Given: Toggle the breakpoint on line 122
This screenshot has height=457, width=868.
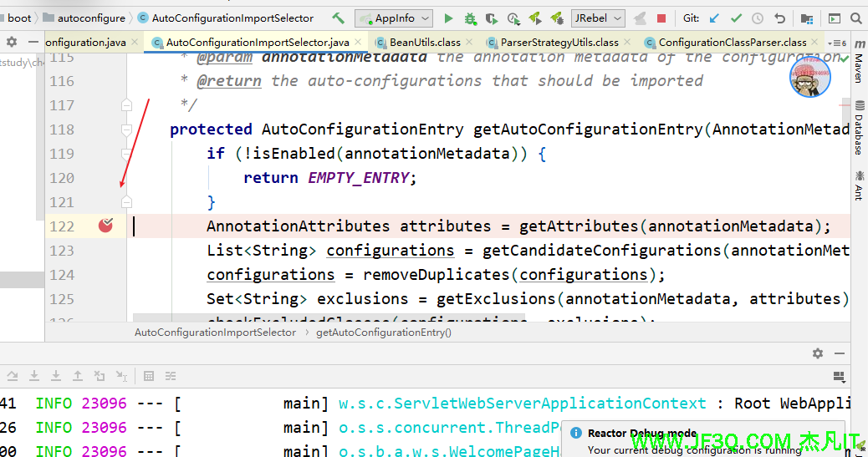Looking at the screenshot, I should coord(105,226).
